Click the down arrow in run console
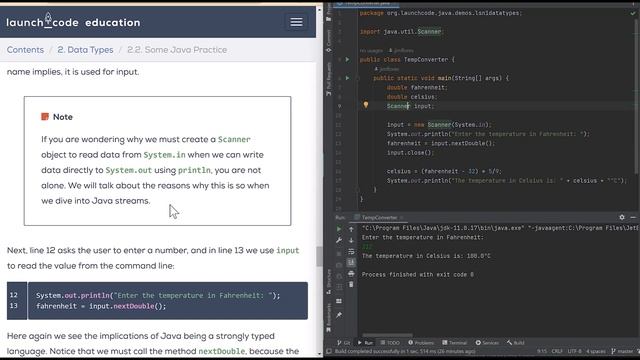This screenshot has width=640, height=360. point(351,240)
